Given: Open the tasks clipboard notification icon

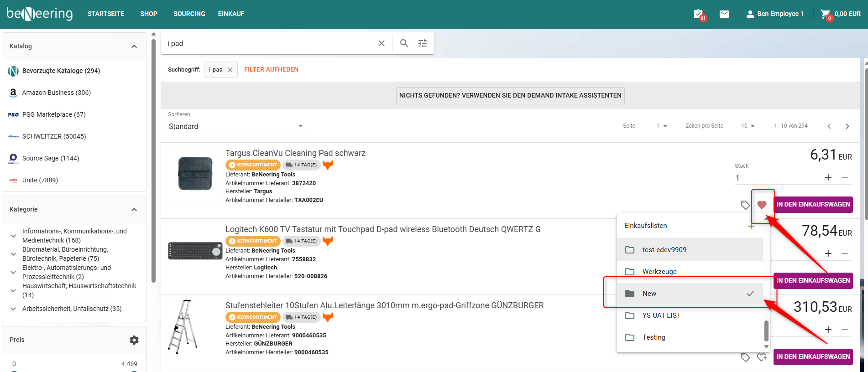Looking at the screenshot, I should [x=698, y=14].
